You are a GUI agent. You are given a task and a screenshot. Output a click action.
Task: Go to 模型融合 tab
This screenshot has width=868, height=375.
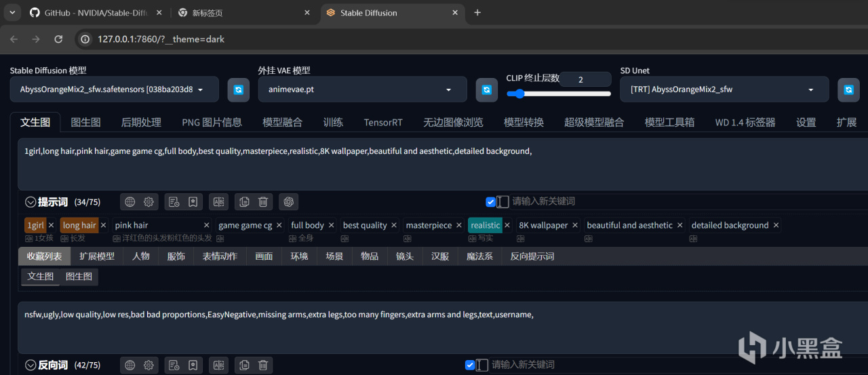tap(282, 122)
